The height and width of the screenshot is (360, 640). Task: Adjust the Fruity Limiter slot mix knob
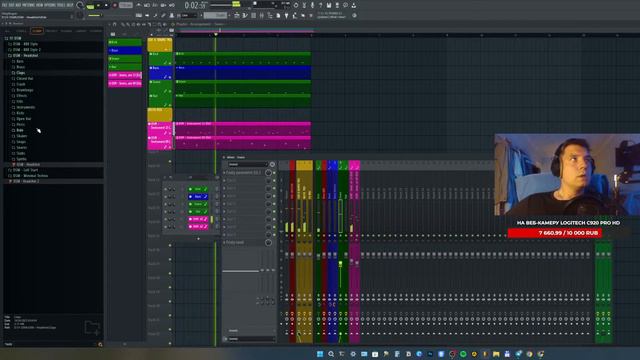coord(268,242)
